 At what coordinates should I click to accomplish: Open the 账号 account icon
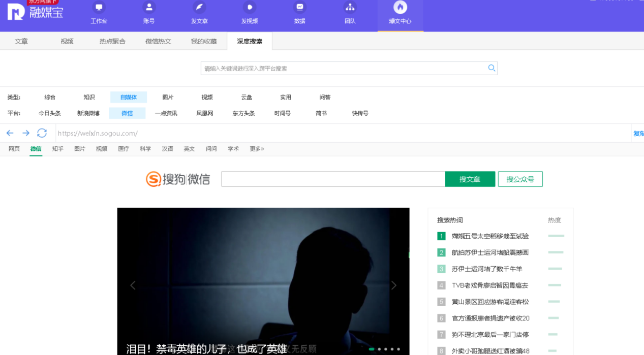coord(149,7)
